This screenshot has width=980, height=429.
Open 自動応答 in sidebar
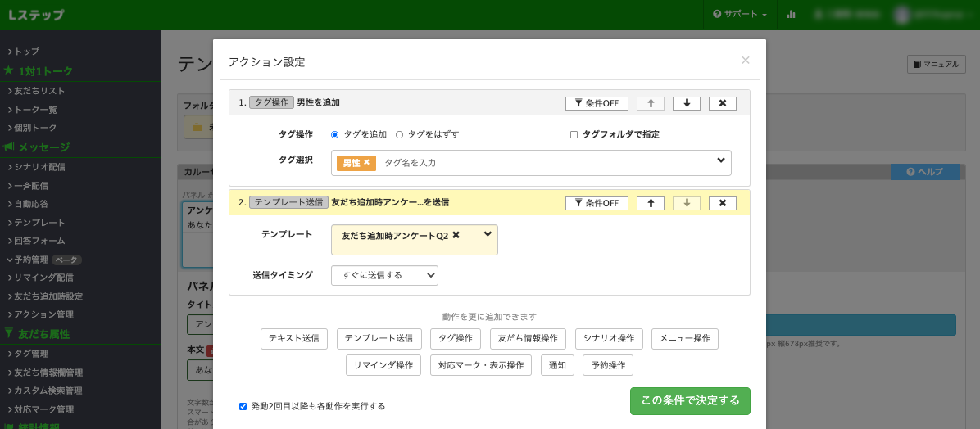point(31,204)
